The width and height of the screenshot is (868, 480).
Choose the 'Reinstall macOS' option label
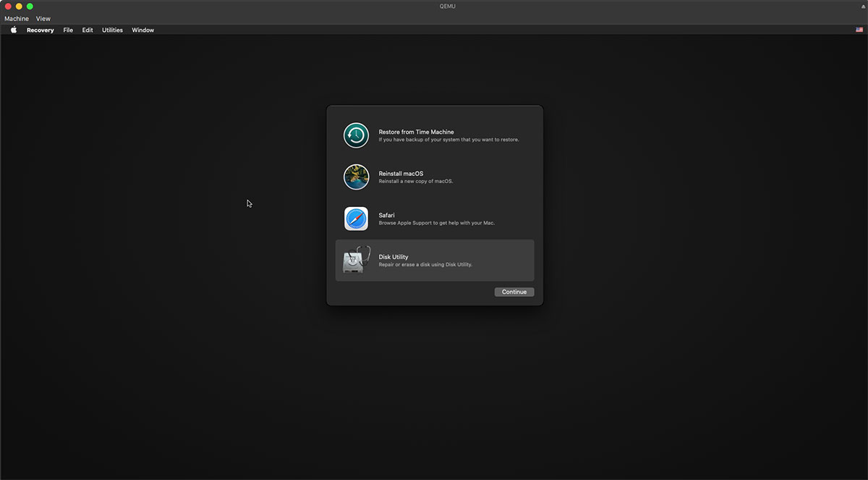point(401,174)
